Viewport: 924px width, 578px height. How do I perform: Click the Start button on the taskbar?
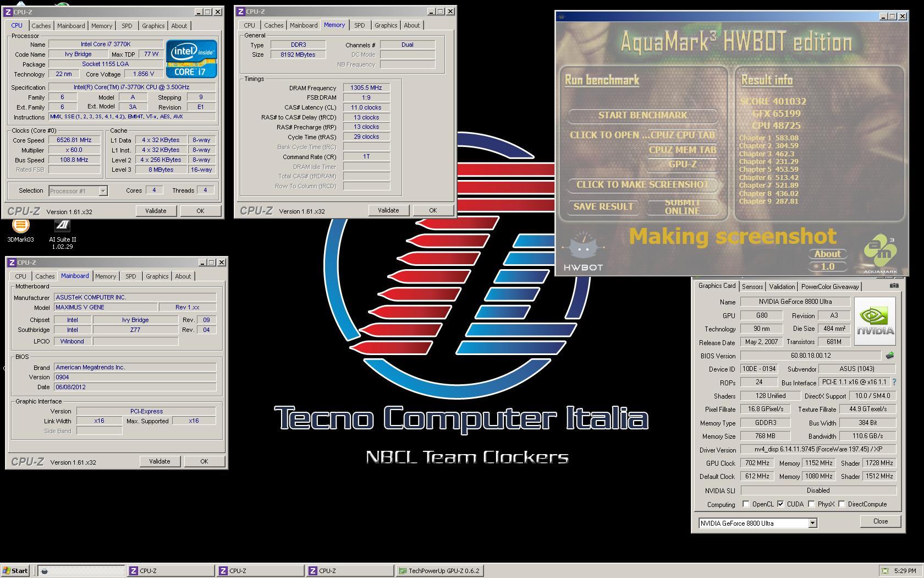click(15, 571)
